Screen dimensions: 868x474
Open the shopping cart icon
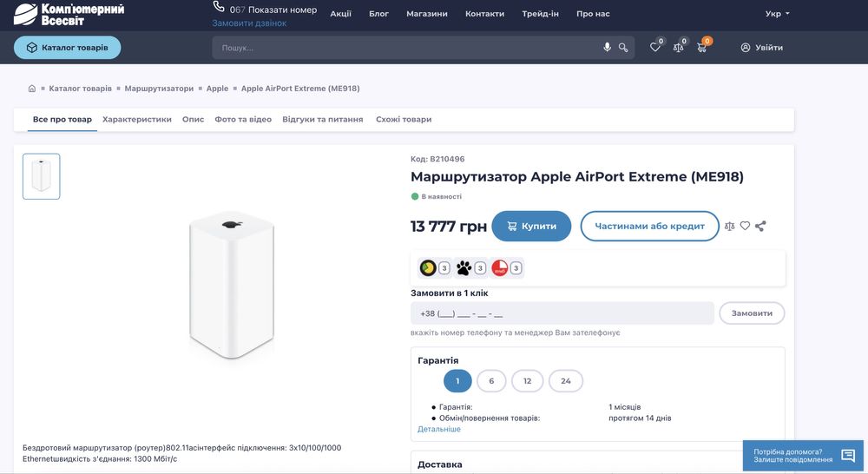[x=701, y=47]
